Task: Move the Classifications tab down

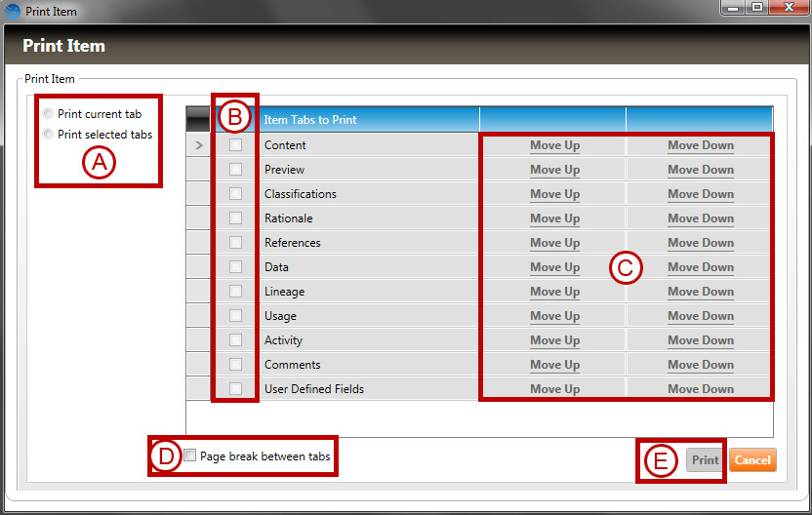Action: click(700, 194)
